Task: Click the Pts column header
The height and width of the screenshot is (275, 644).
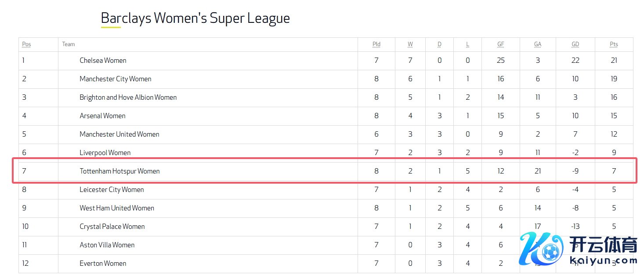Action: tap(614, 44)
